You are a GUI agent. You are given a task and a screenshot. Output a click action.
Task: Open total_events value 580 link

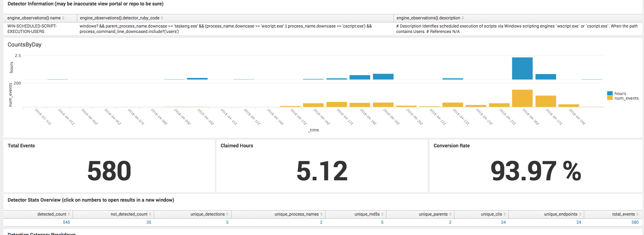(x=635, y=223)
